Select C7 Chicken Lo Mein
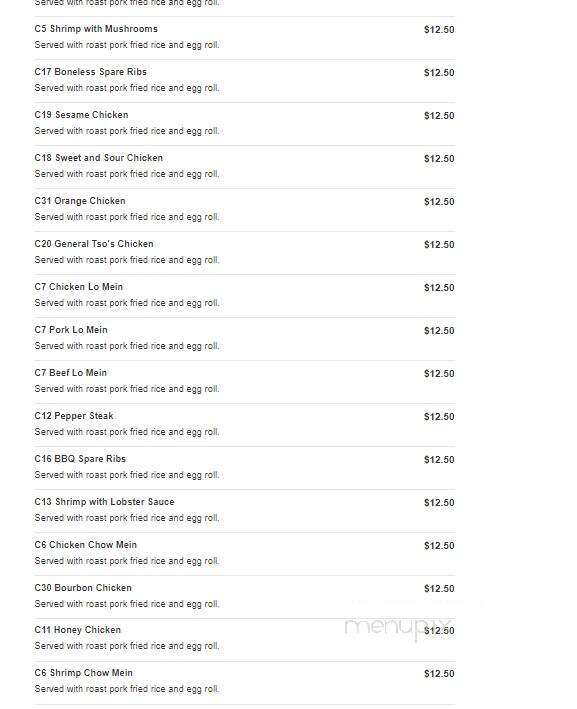Screen dimensions: 577x709 tap(79, 287)
